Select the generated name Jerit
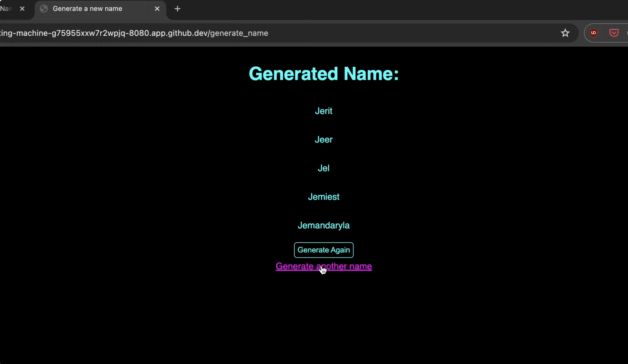 pyautogui.click(x=324, y=111)
